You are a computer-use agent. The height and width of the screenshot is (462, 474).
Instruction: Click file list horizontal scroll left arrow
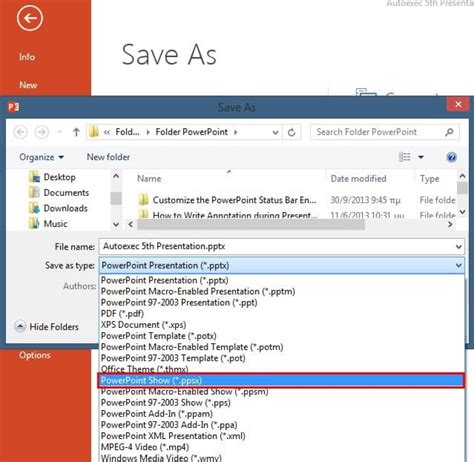pyautogui.click(x=131, y=224)
